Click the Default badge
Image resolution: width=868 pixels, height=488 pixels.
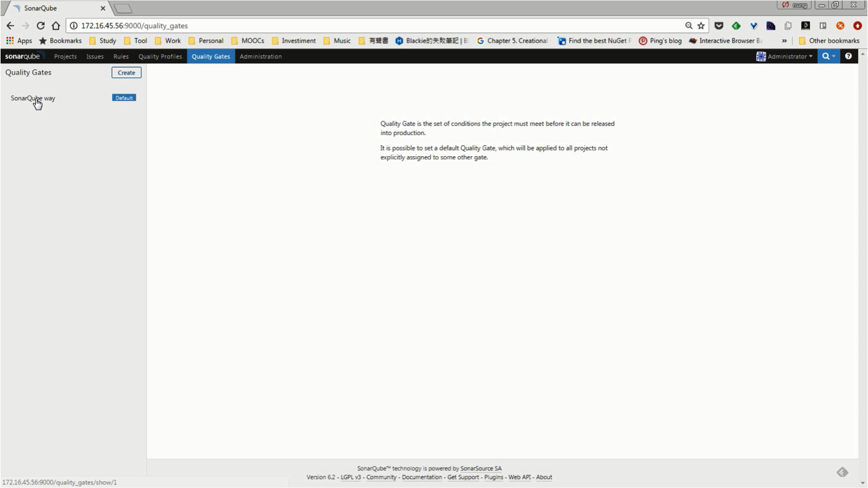click(124, 98)
